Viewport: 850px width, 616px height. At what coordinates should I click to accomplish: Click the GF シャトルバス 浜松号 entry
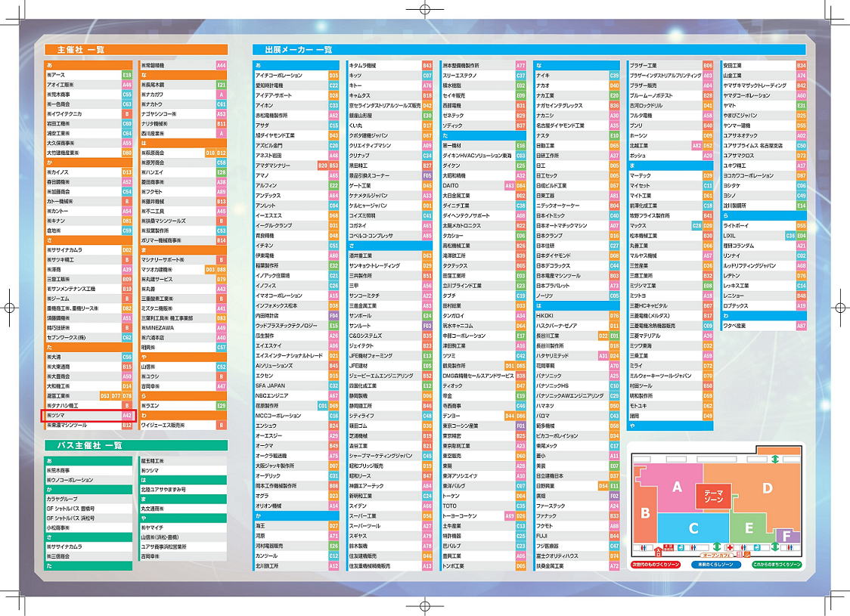click(x=89, y=518)
